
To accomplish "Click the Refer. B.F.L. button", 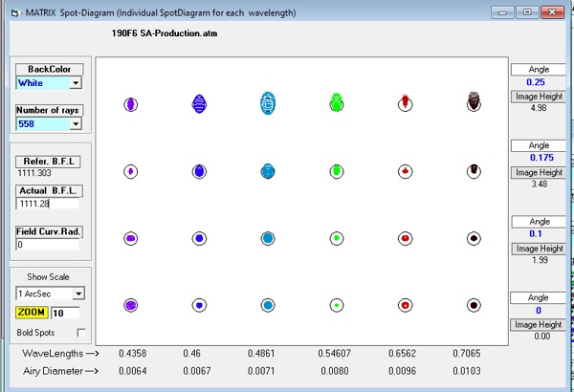I will pyautogui.click(x=48, y=162).
